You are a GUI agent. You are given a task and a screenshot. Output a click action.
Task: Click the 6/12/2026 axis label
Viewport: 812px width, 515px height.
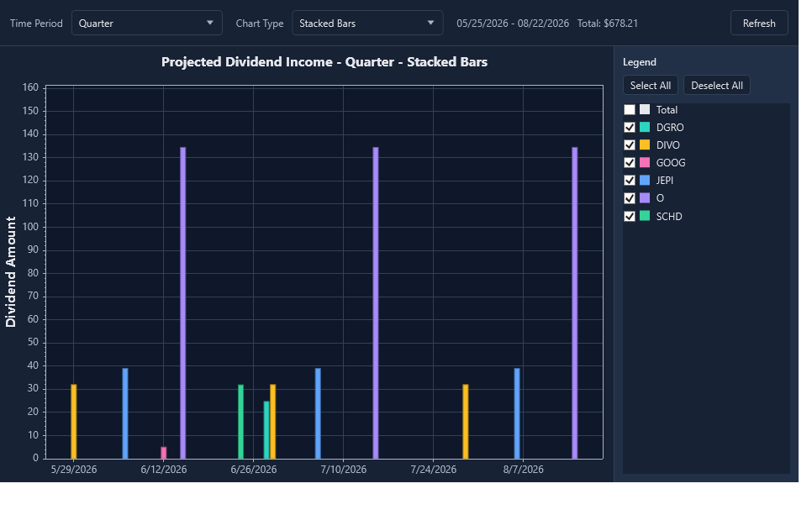[164, 470]
